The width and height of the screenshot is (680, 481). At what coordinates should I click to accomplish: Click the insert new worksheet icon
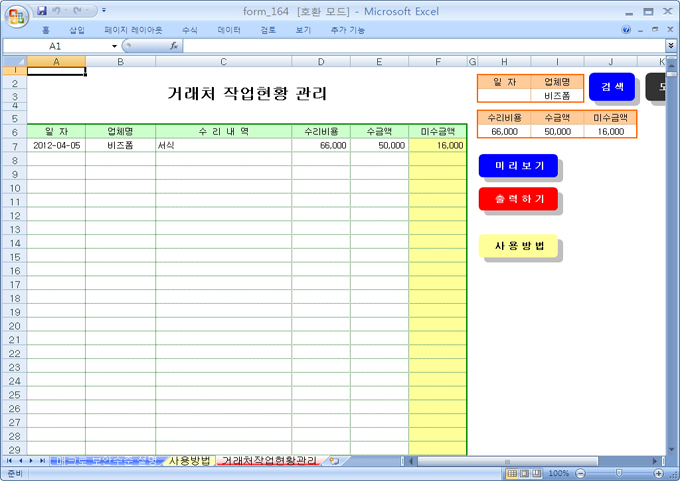(x=333, y=461)
